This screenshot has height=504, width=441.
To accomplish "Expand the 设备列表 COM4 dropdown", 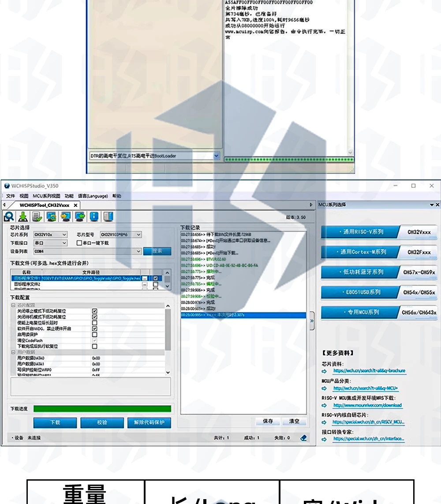I will 87,251.
